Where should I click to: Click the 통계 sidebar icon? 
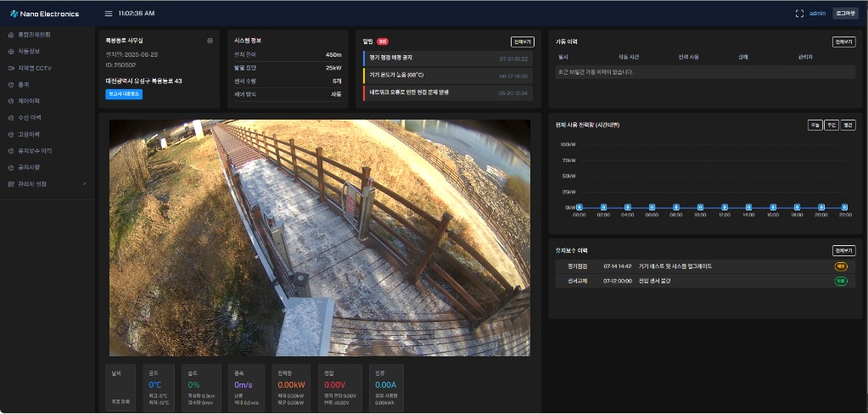point(11,85)
